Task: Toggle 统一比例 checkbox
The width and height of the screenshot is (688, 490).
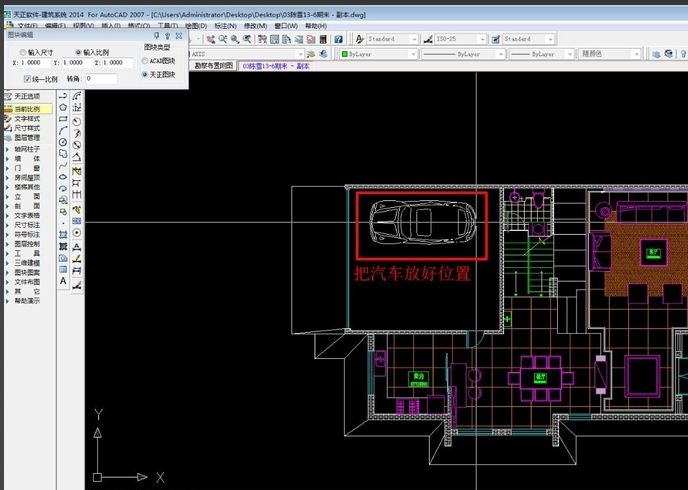Action: tap(27, 79)
